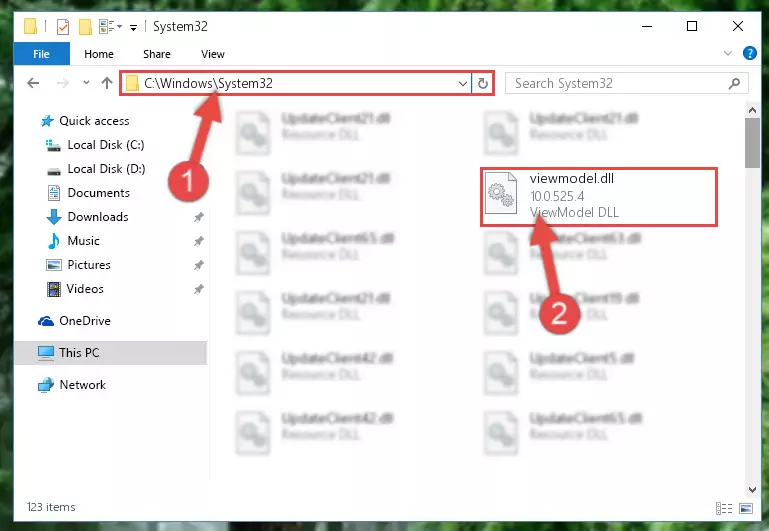Click the search magnifier icon

point(735,83)
